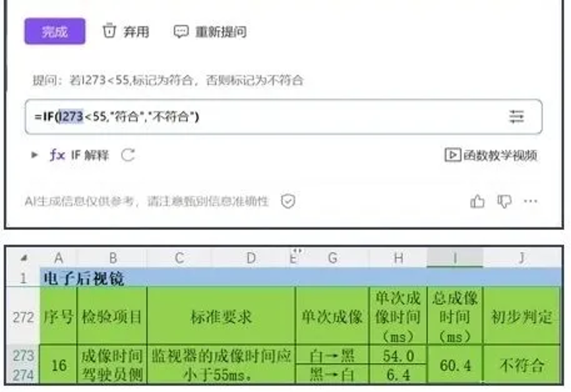Open the 函数教学视频 link

[500, 155]
